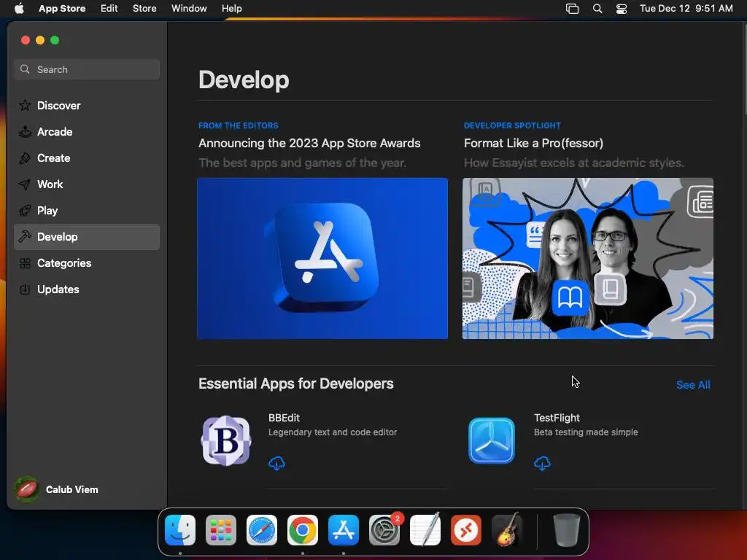Open Remote Desktop app in Dock
747x560 pixels.
click(466, 530)
